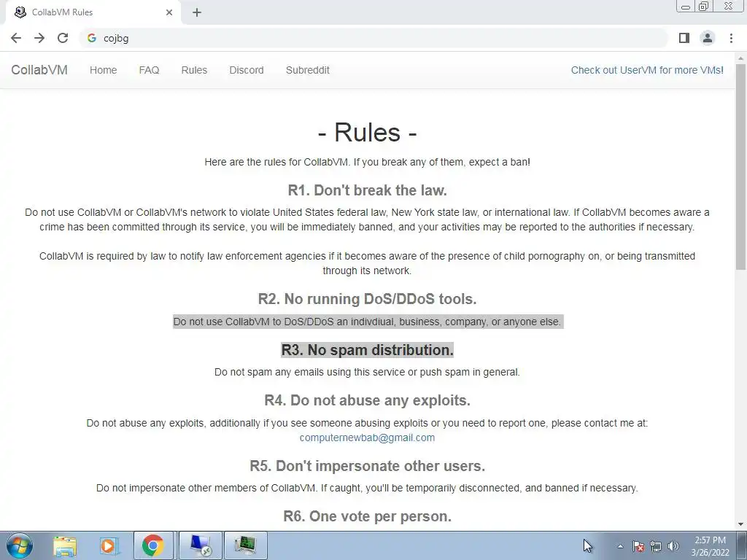Open Windows Explorer from the taskbar
The image size is (747, 560).
(x=65, y=545)
